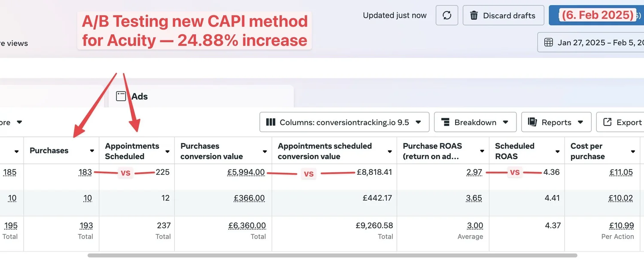644x276 pixels.
Task: Open the Purchases column header dropdown
Action: [x=91, y=150]
